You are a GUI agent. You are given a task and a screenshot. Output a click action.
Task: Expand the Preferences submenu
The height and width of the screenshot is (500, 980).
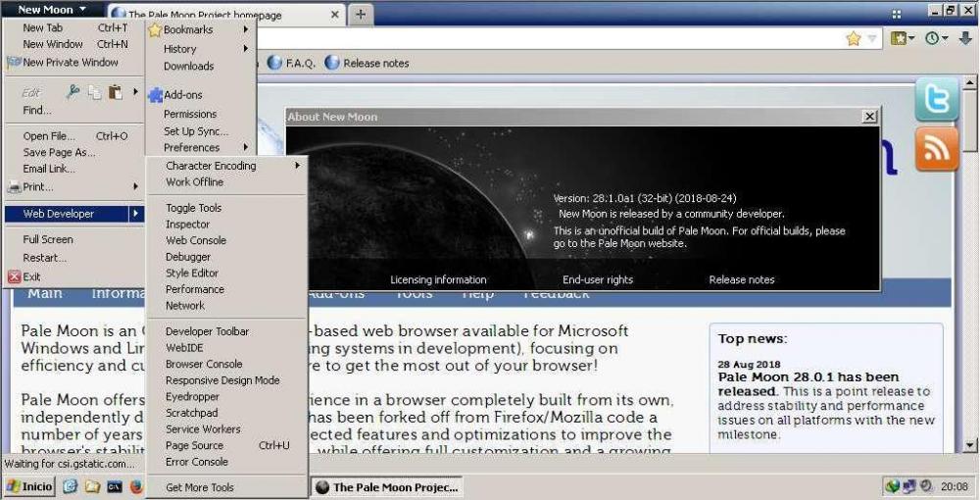192,148
